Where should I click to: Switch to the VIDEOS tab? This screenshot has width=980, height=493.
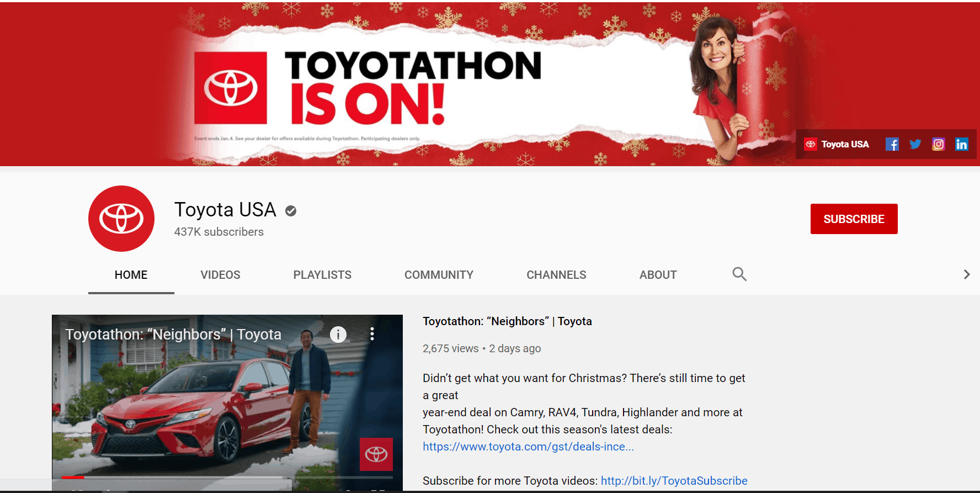220,275
